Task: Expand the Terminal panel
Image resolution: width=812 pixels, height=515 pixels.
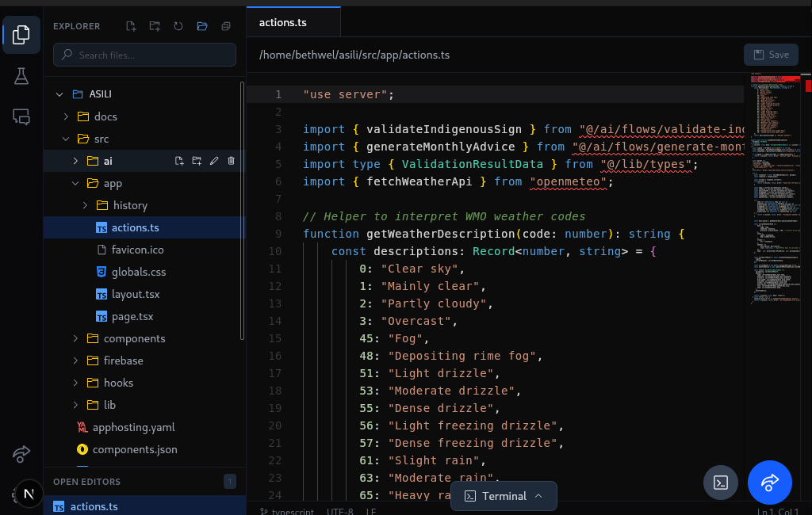Action: 504,496
